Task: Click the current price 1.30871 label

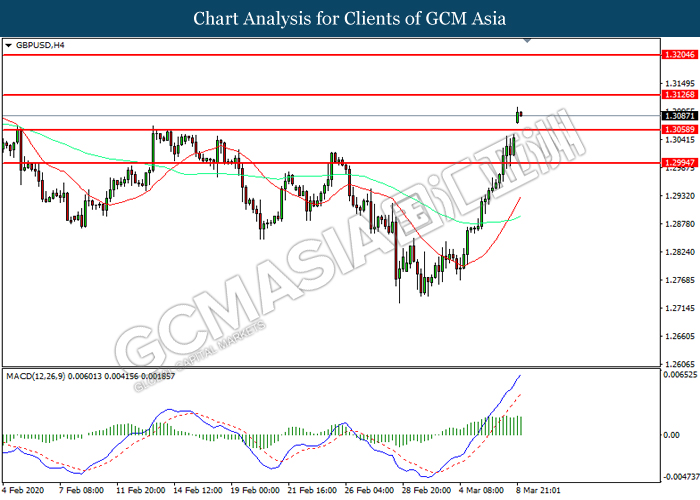Action: click(679, 116)
